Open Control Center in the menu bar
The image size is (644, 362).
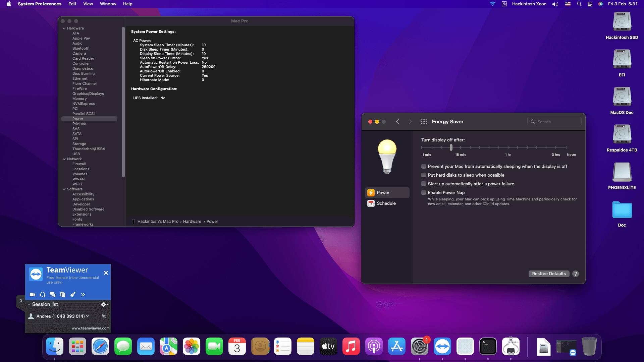coord(590,4)
